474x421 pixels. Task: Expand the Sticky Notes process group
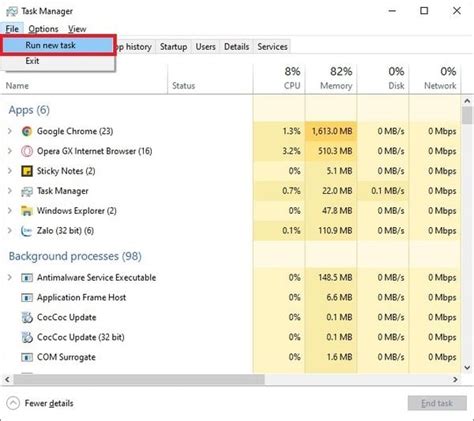[10, 171]
